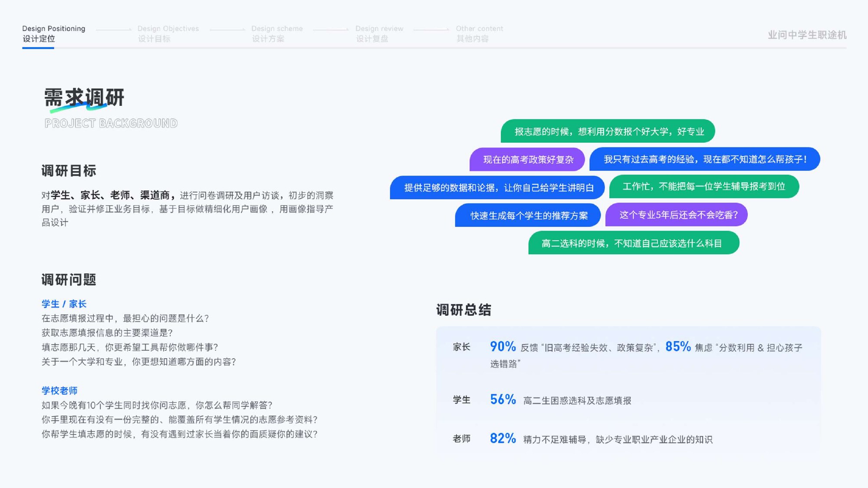
Task: Click the 90% statistic in 家长 row
Action: [503, 346]
